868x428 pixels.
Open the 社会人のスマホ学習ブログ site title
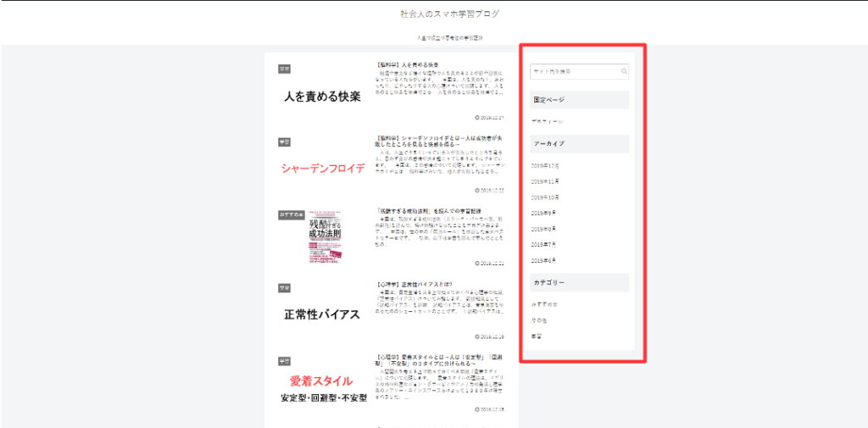(x=450, y=14)
